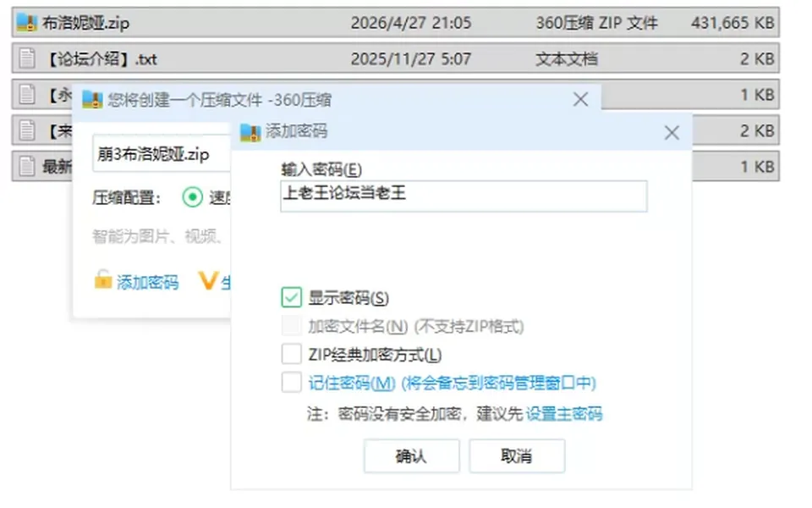Click the date 2025/11/27 5:07
The width and height of the screenshot is (812, 508).
click(411, 58)
